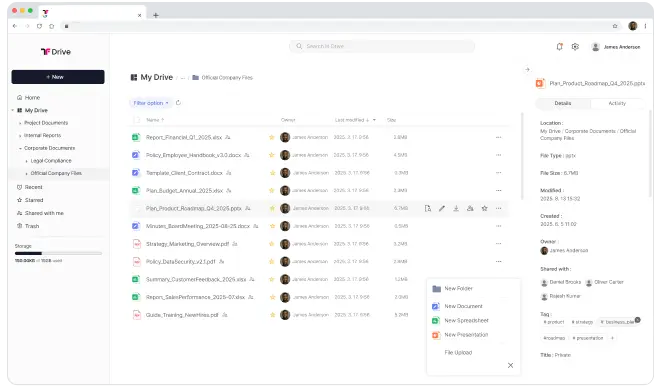The width and height of the screenshot is (662, 388).
Task: Toggle yellow star on Minutes_BoardMeeting docx row
Action: 272,226
